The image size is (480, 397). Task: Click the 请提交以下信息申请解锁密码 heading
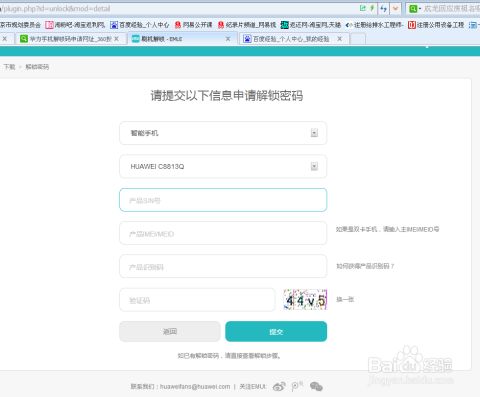(x=227, y=96)
